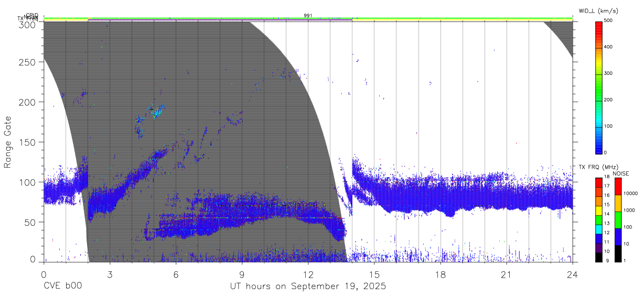The height and width of the screenshot is (297, 644).
Task: Click the cyan 12-13 MHz TX FRQ swatch
Action: [x=598, y=228]
